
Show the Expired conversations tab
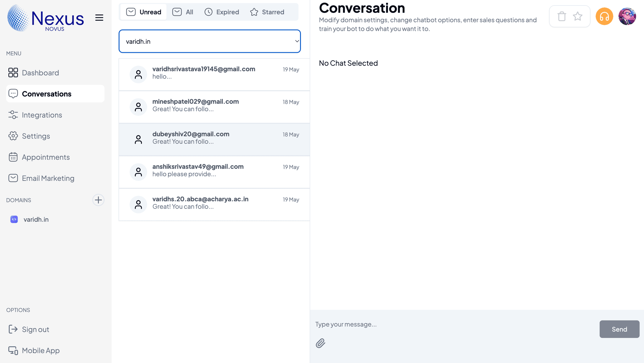[x=222, y=12]
